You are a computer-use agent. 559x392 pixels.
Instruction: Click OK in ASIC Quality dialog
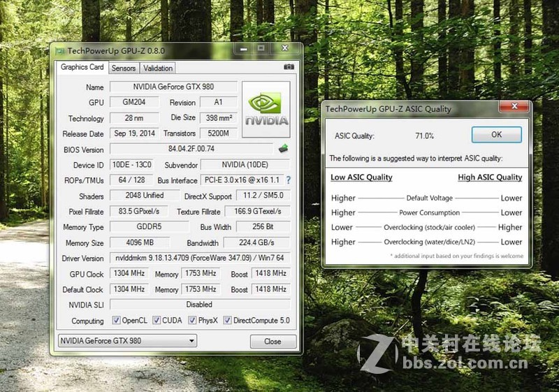pos(497,134)
